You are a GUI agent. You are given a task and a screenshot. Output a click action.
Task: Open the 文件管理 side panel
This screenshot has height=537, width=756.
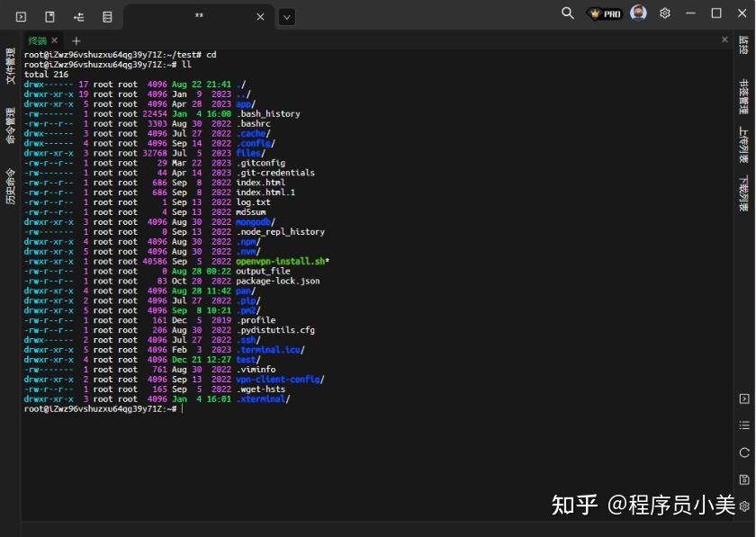coord(11,66)
